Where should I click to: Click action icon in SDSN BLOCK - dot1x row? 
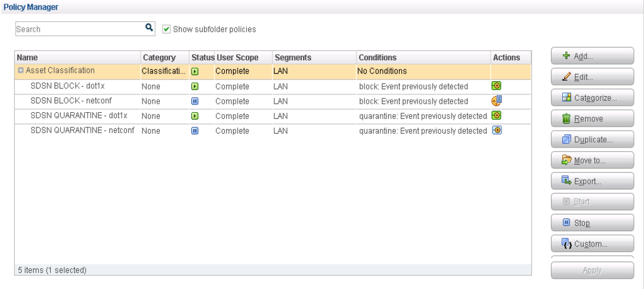(496, 86)
